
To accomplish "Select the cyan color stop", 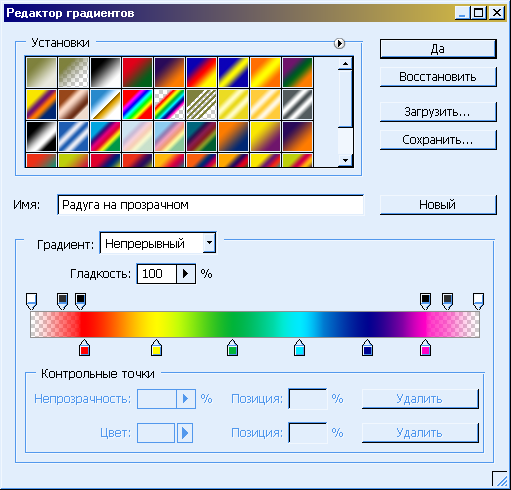I will coord(299,348).
